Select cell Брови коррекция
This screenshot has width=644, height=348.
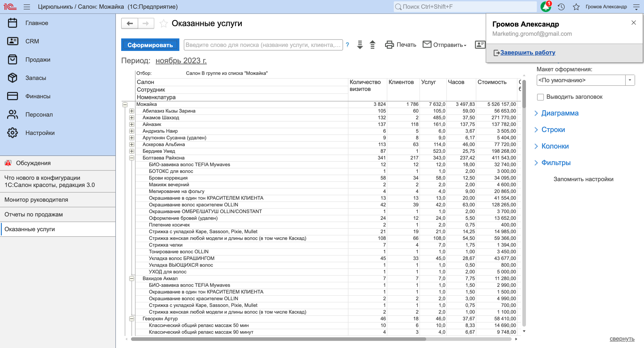(241, 178)
